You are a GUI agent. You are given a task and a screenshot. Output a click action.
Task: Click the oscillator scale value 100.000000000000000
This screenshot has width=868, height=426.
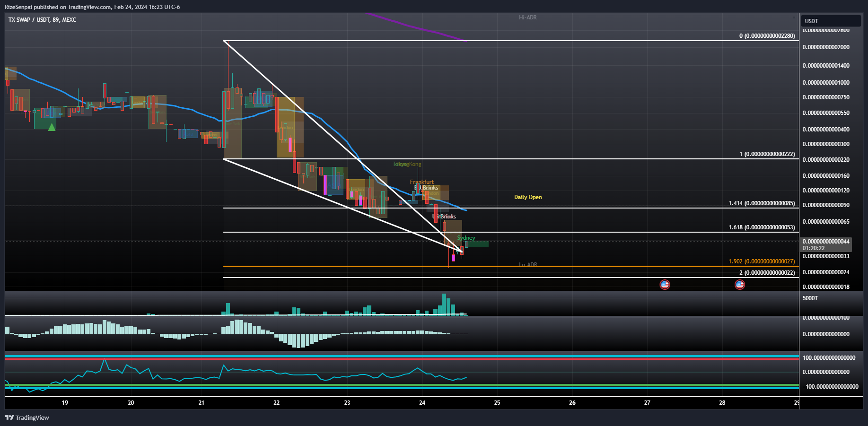point(829,358)
